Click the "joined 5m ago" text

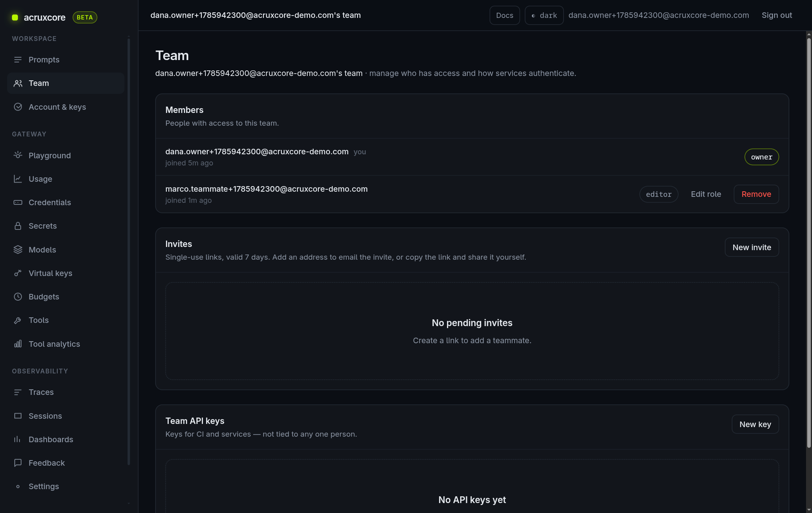point(189,163)
